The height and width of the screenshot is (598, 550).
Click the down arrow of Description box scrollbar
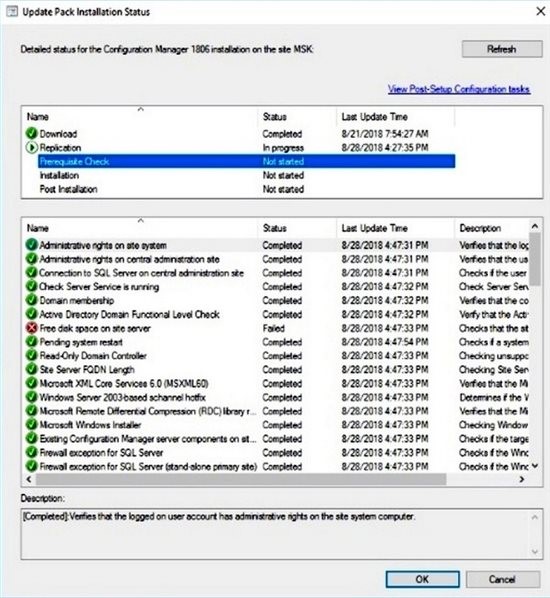pos(535,551)
